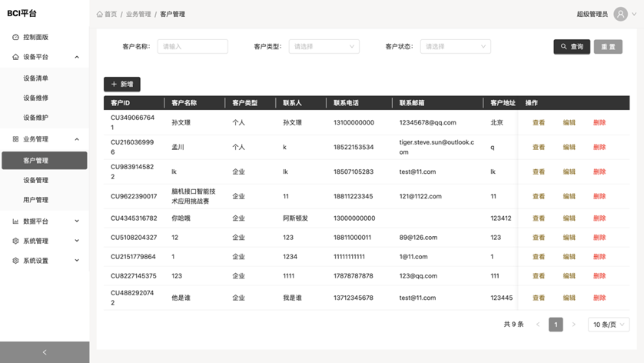Open 设备清单 in the sidebar

tap(36, 78)
